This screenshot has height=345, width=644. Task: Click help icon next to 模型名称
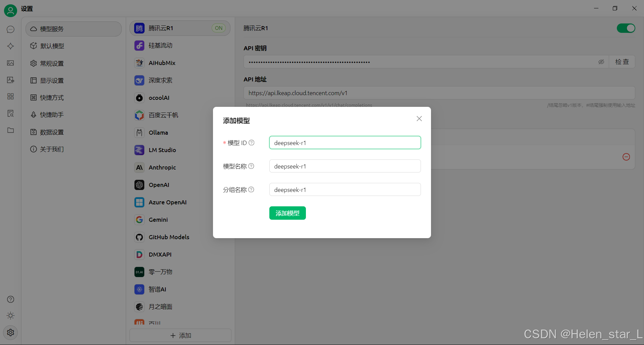point(251,166)
